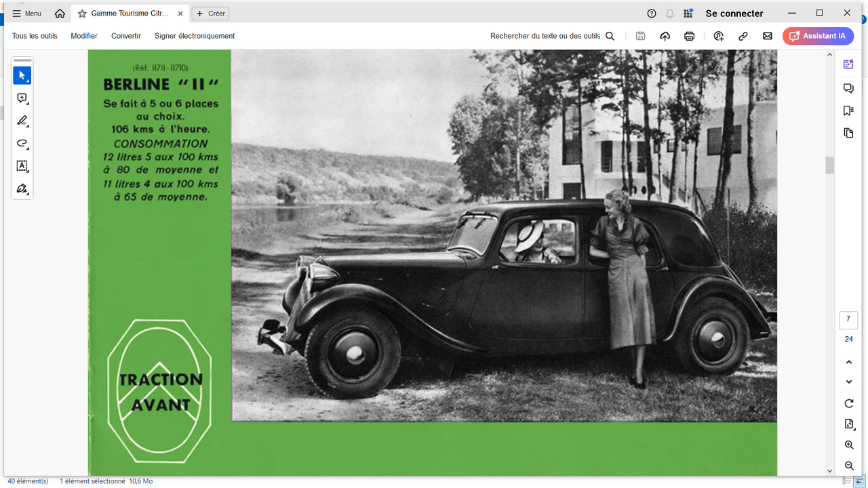Click the 106 kms à l'heure line
868x488 pixels.
pyautogui.click(x=161, y=129)
